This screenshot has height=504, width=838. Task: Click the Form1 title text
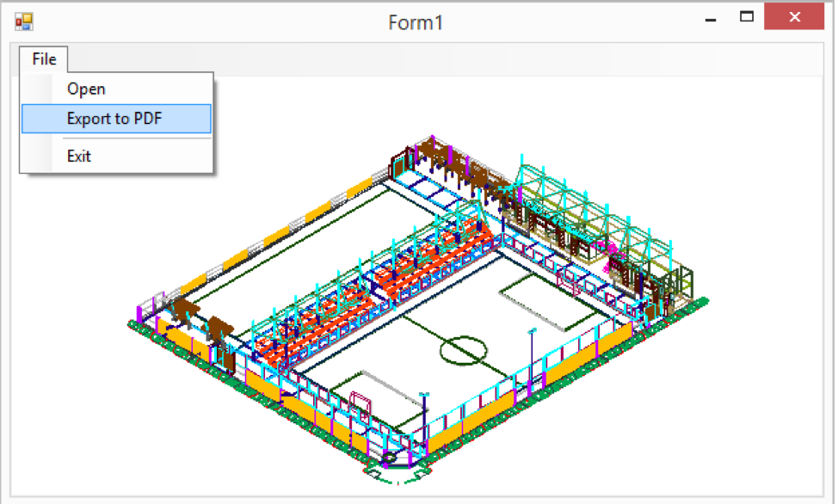coord(416,22)
